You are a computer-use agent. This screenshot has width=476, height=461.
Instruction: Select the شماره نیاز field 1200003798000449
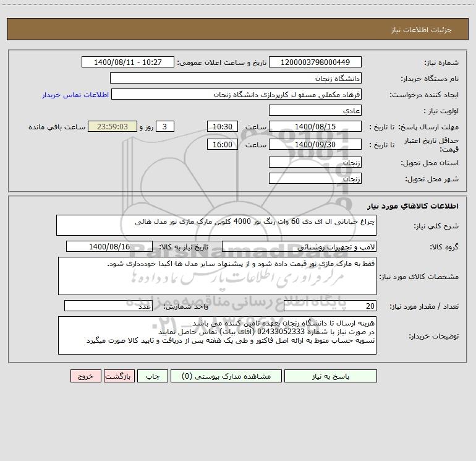[x=315, y=62]
